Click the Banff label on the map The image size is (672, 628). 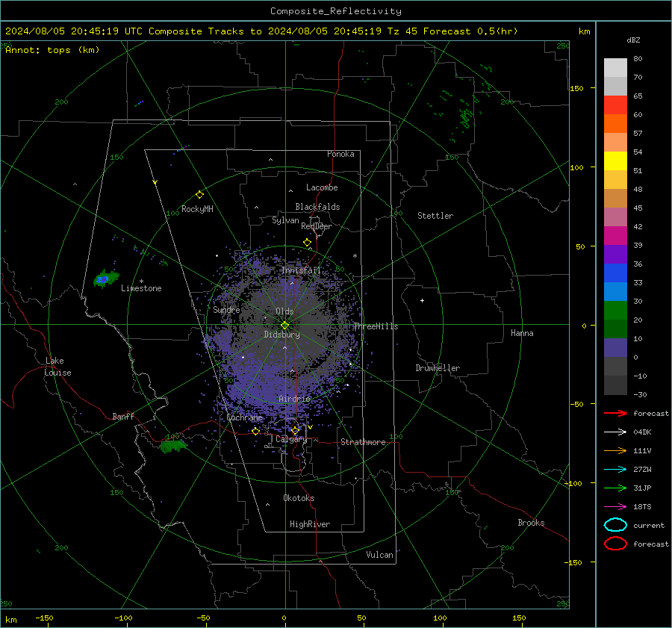[123, 416]
